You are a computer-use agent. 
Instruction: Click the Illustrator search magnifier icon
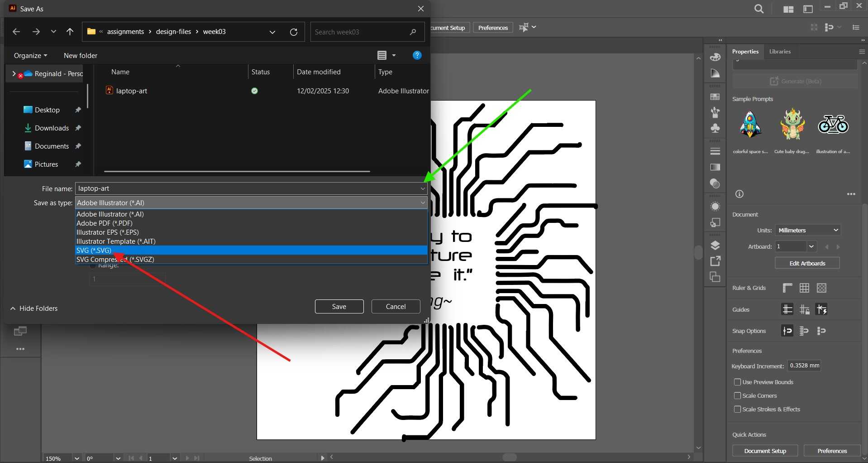pyautogui.click(x=759, y=9)
